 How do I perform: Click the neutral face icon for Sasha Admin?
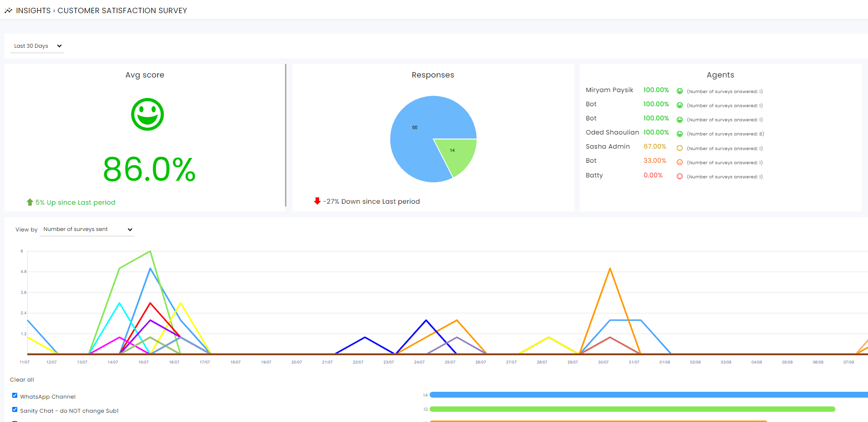[x=679, y=148]
